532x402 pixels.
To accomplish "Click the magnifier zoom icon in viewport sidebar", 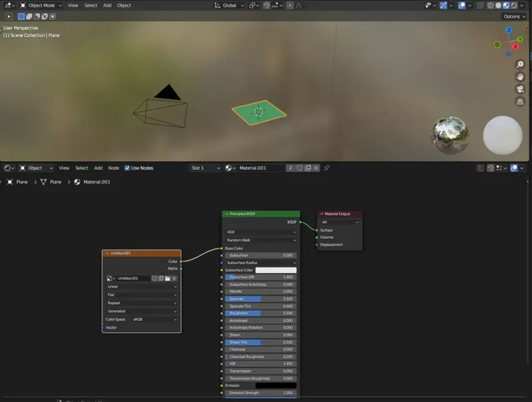I will [519, 65].
